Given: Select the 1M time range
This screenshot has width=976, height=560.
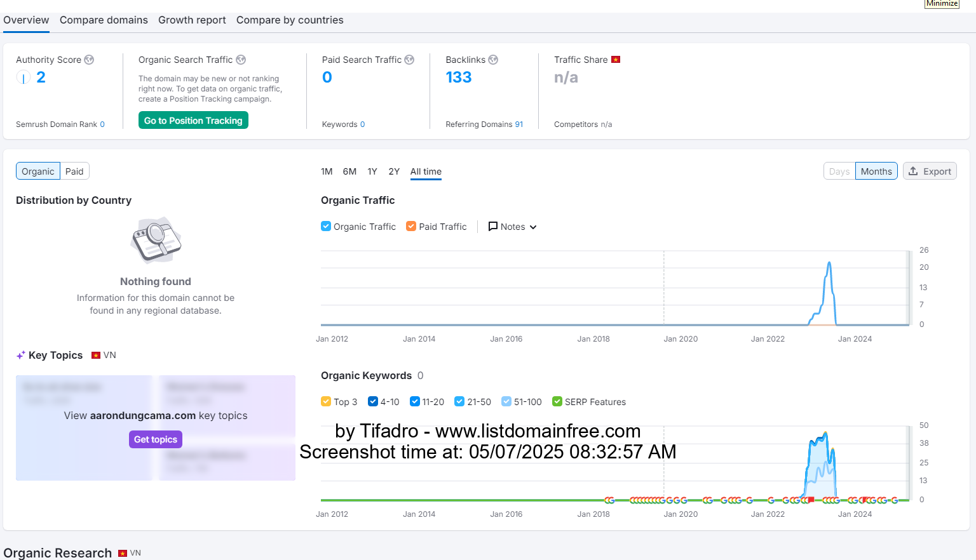Looking at the screenshot, I should (x=327, y=171).
